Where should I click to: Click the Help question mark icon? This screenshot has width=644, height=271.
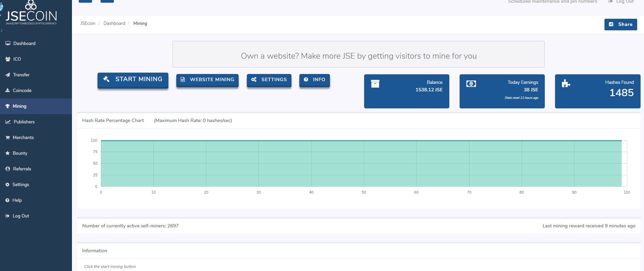click(8, 200)
